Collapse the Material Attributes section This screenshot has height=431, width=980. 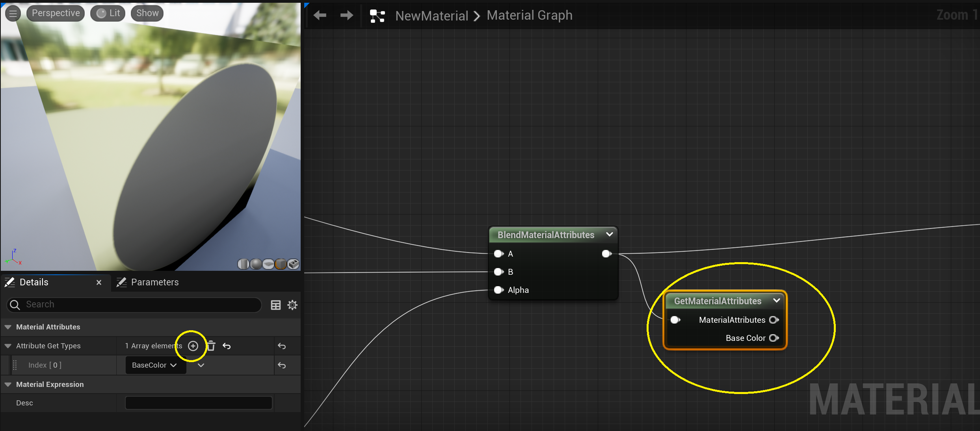[8, 327]
